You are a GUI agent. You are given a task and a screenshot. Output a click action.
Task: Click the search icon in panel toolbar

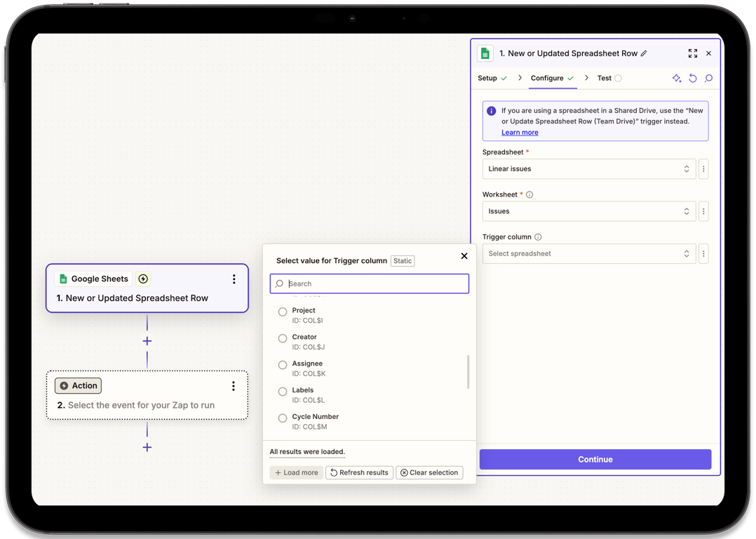pyautogui.click(x=709, y=78)
